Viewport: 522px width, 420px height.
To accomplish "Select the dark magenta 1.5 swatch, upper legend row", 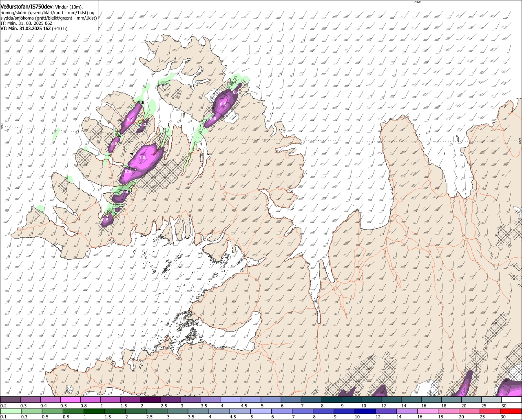I will [130, 400].
